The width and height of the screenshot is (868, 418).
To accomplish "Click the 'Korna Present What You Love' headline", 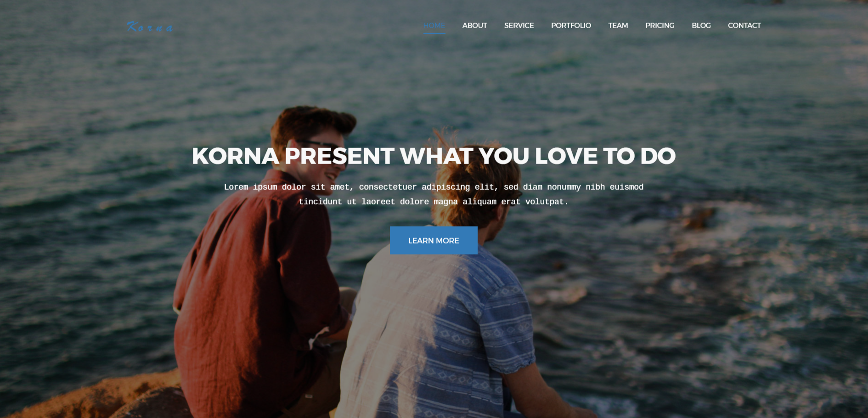I will tap(434, 156).
